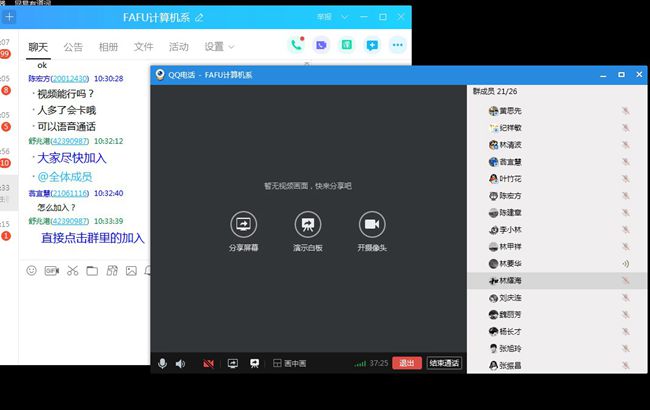
Task: Switch to the 公告 announcements tab
Action: point(73,46)
